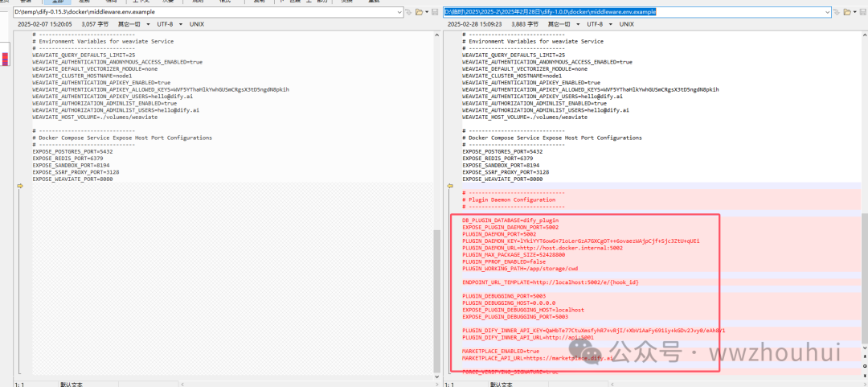Click the left pane UNIX line ending label
Image resolution: width=868 pixels, height=387 pixels.
tap(197, 25)
